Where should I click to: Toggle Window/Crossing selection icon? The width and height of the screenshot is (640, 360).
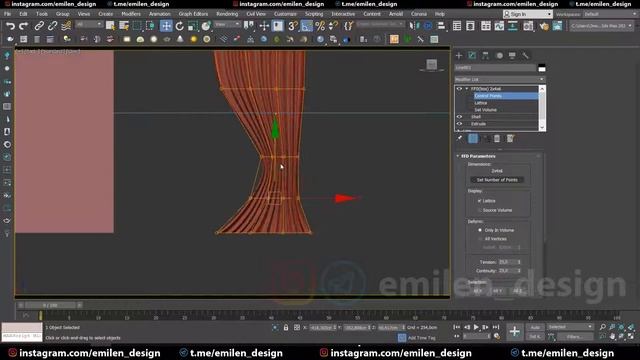[150, 26]
